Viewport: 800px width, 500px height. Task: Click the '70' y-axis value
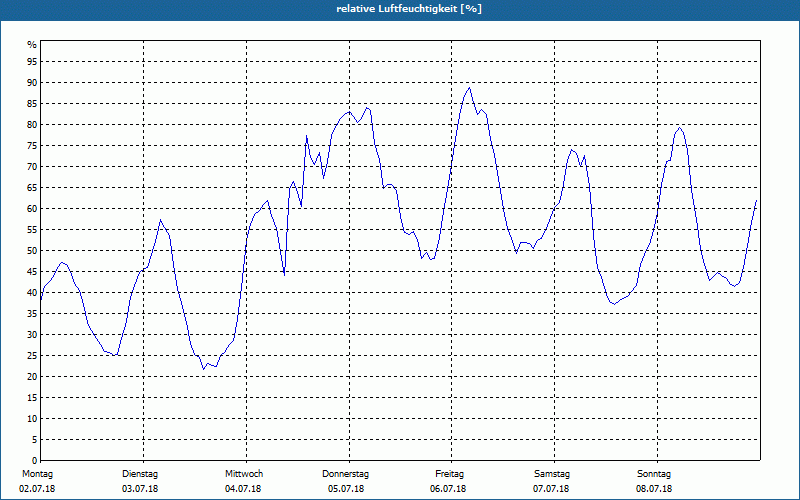click(32, 167)
